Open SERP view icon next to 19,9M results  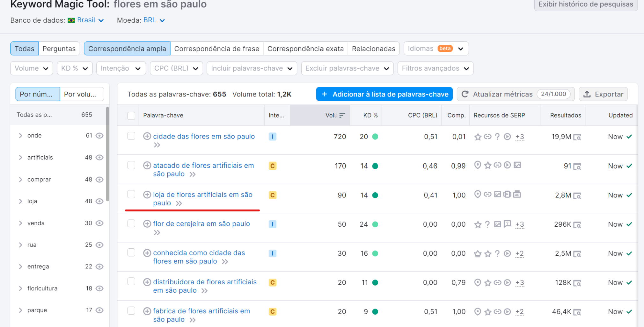577,137
